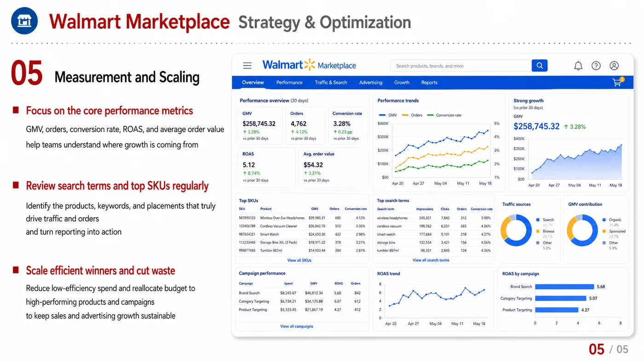Open the hamburger menu icon

pyautogui.click(x=247, y=66)
